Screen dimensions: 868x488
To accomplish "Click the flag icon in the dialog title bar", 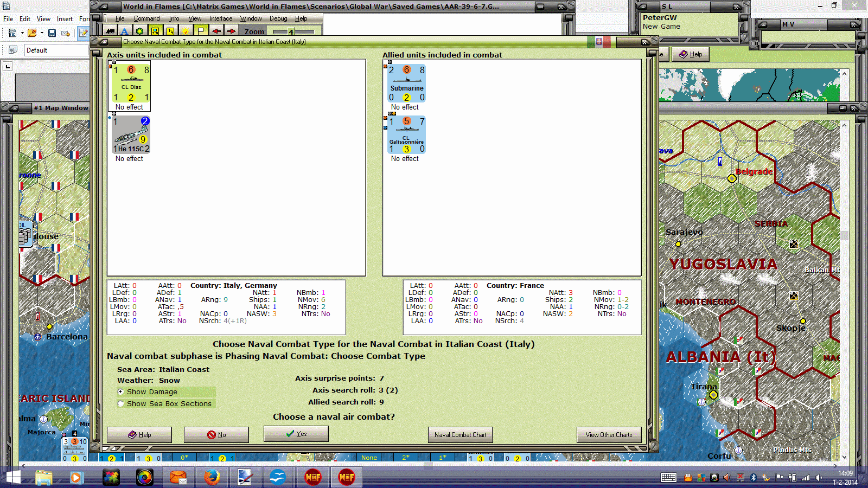I will coord(599,41).
